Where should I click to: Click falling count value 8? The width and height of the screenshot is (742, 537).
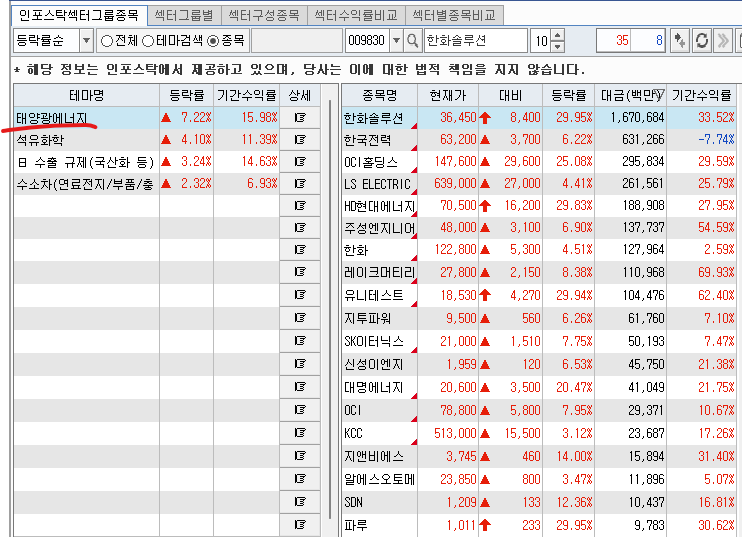647,41
